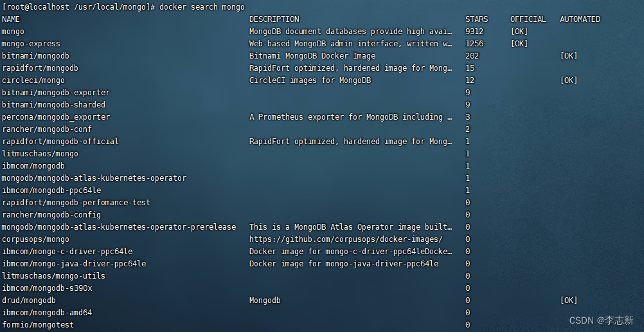This screenshot has width=644, height=332.
Task: Click 'Docker image for mongo-c-driver-ppc64leDocke…' description
Action: 351,252
